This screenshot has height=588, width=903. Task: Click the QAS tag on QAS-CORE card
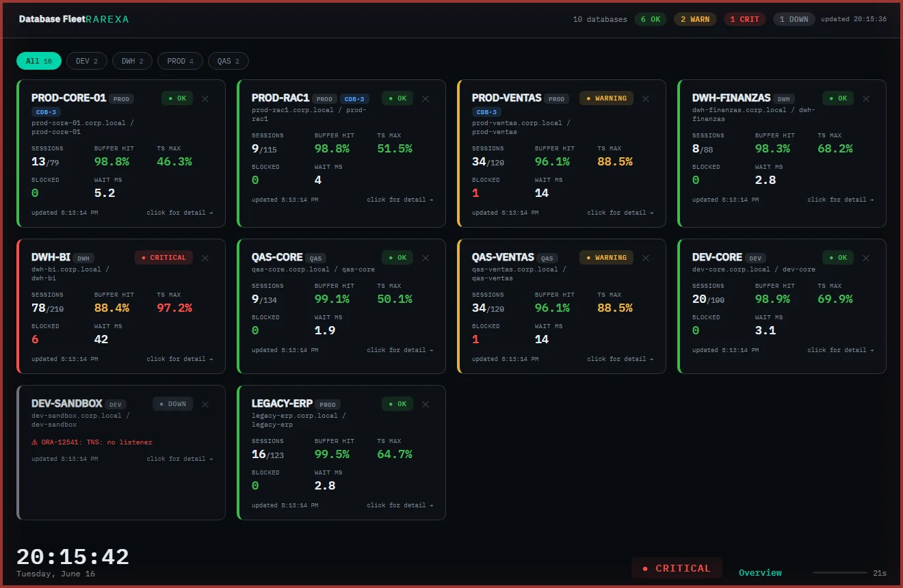[315, 258]
